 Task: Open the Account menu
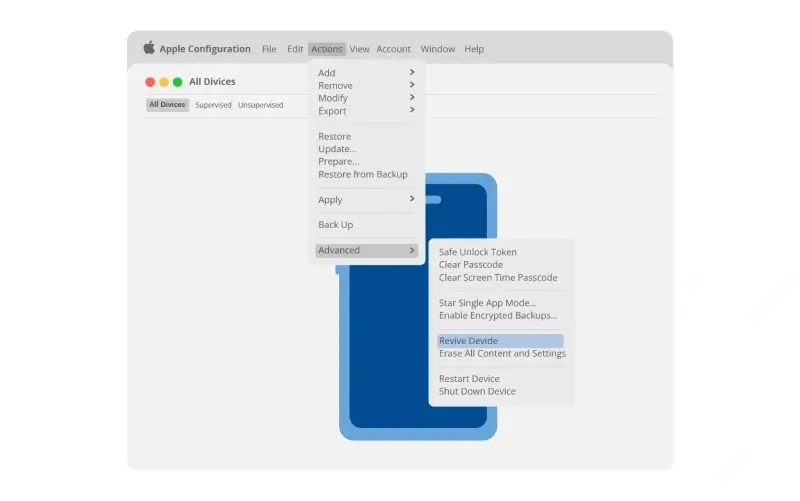coord(393,49)
